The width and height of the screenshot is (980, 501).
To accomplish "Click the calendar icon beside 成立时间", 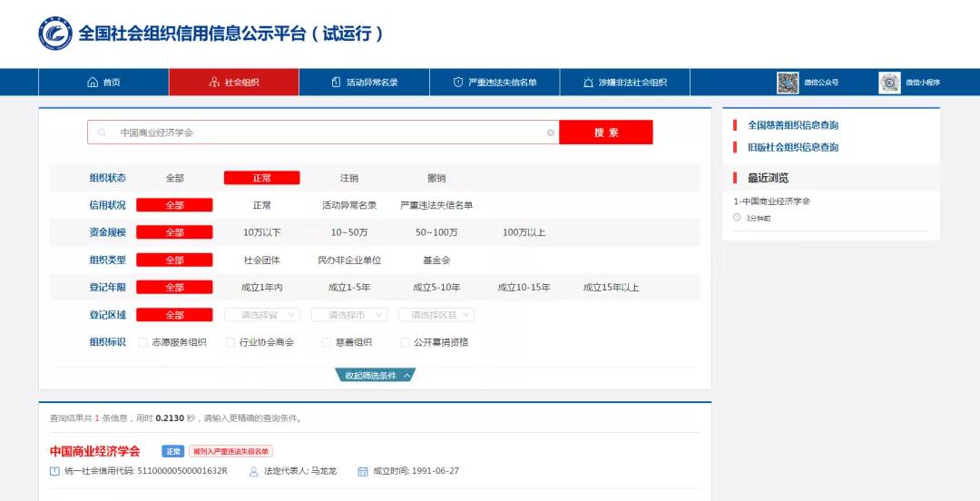I will pos(363,472).
